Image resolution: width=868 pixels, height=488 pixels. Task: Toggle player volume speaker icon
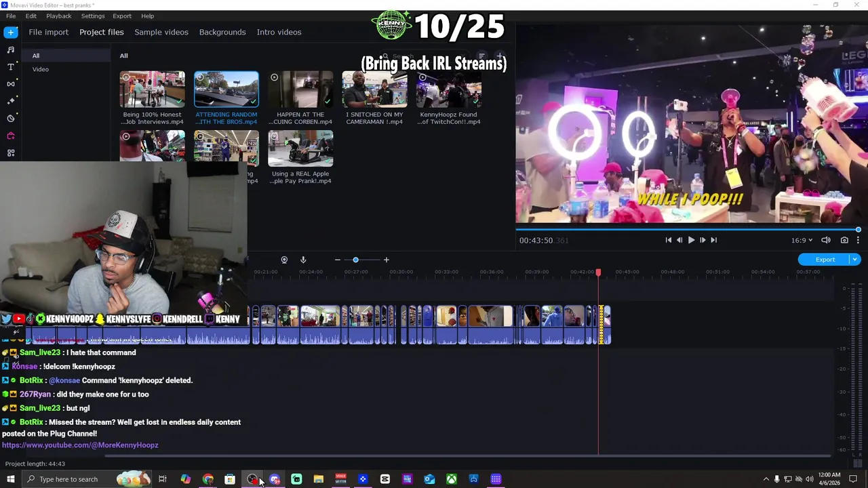pos(826,240)
